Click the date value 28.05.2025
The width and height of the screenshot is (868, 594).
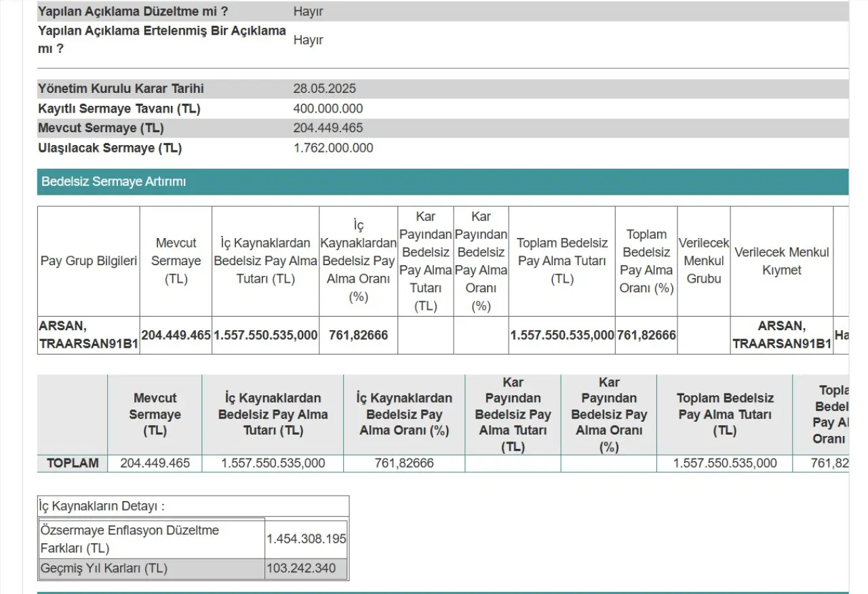point(324,89)
